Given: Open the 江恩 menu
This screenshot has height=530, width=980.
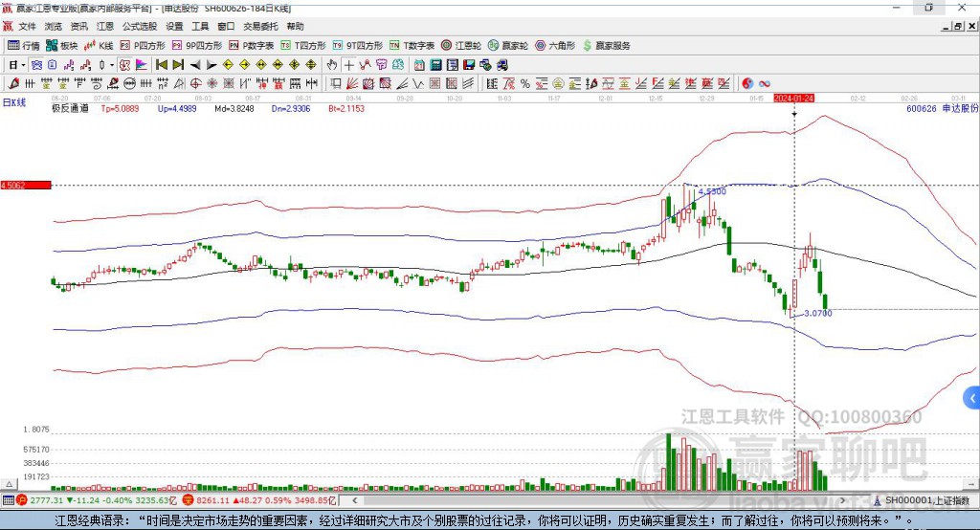Looking at the screenshot, I should (x=105, y=26).
